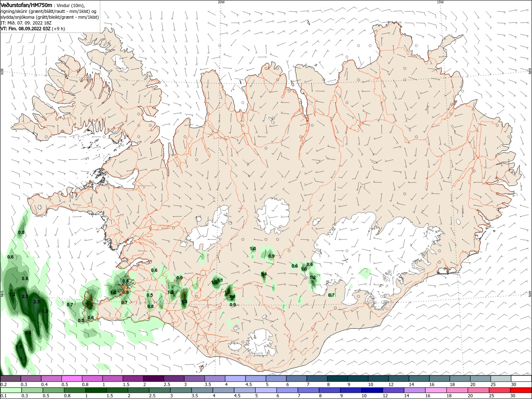This screenshot has height=399, width=532.
Task: Pick purple-row swatch between 0.3 and 0.4
Action: [x=31, y=379]
